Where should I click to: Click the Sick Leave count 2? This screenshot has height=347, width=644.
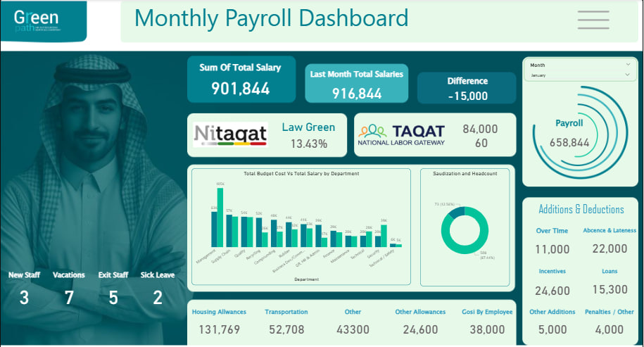[x=157, y=298]
